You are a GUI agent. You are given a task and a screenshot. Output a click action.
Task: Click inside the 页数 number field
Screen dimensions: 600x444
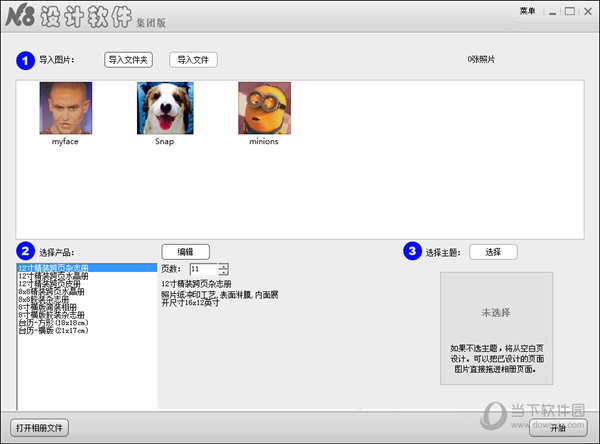click(204, 269)
